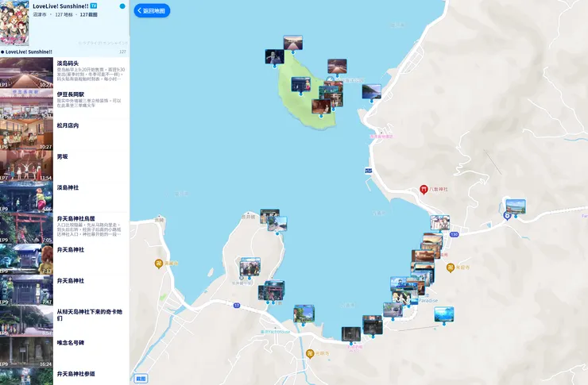The height and width of the screenshot is (385, 588).
Task: Click the blue round pin left of east road photo
Action: click(x=507, y=216)
